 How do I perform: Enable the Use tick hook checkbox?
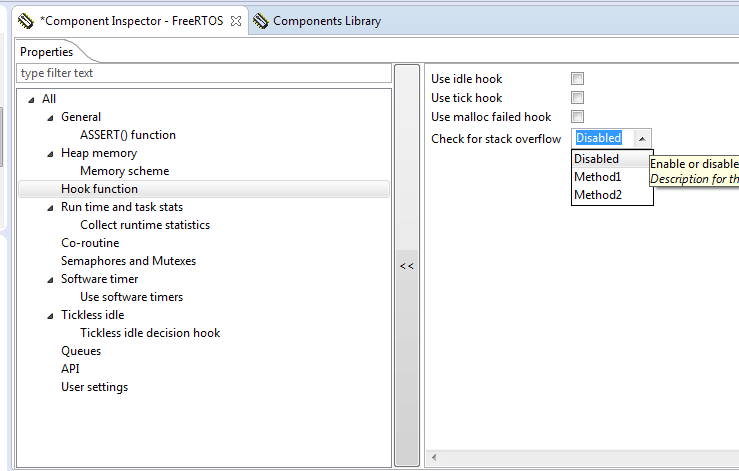pyautogui.click(x=577, y=97)
